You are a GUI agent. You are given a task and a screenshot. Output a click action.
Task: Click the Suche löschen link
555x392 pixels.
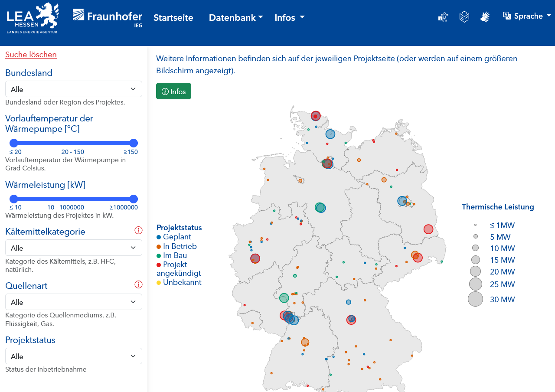[x=31, y=54]
